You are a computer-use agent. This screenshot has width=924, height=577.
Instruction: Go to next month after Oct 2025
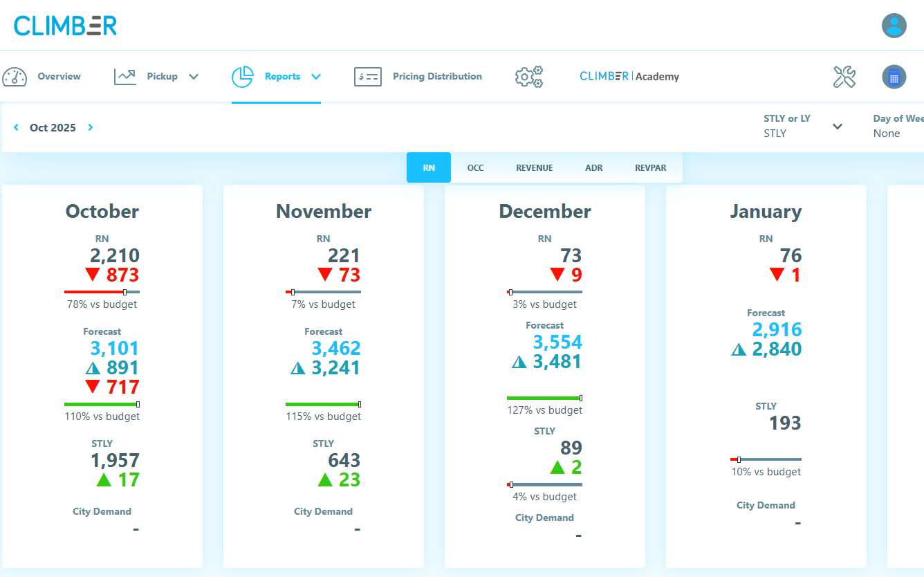tap(91, 127)
